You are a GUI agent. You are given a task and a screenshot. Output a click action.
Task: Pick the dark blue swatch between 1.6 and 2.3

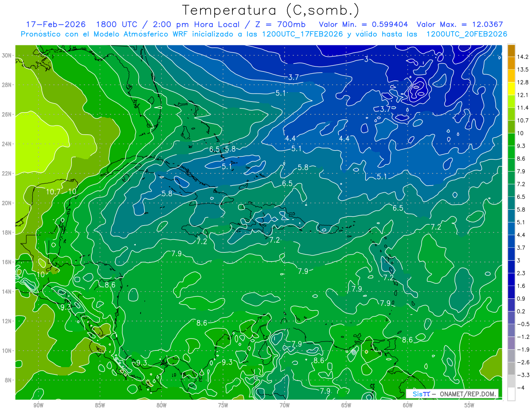(511, 279)
